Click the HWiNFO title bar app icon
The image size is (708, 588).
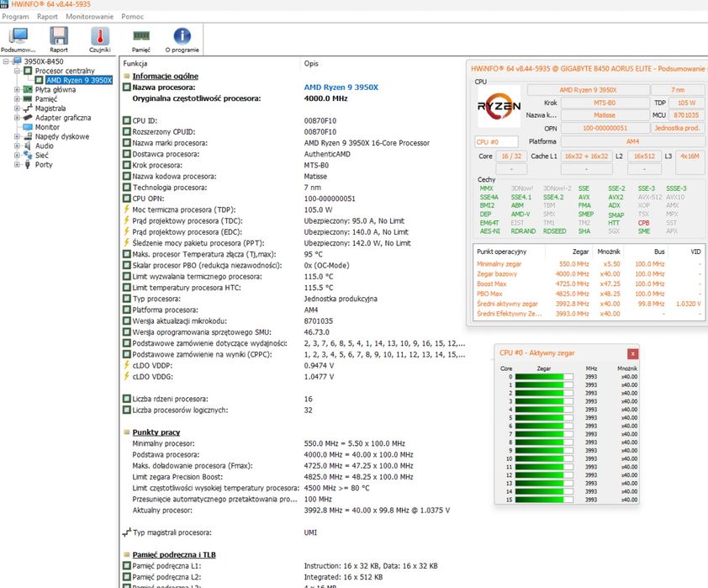[4, 4]
